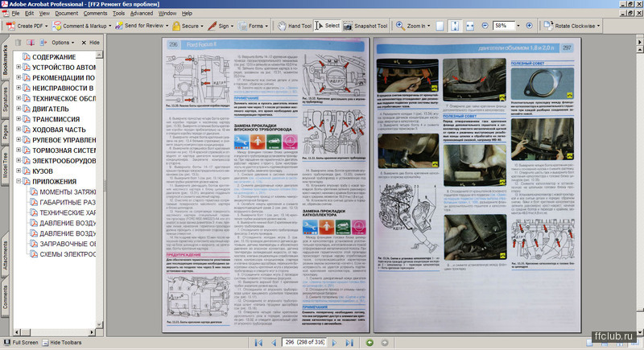The height and width of the screenshot is (350, 644).
Task: Jump to the last page
Action: [349, 343]
